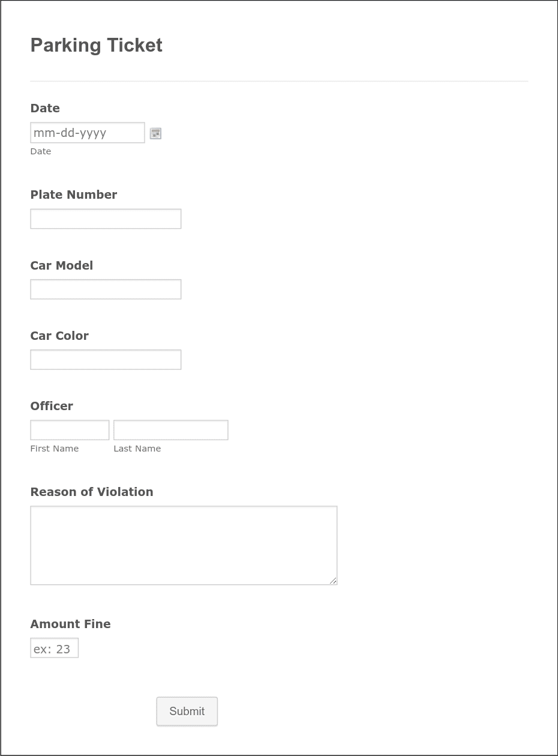This screenshot has width=558, height=756.
Task: Click the Car Color label text
Action: pyautogui.click(x=59, y=336)
